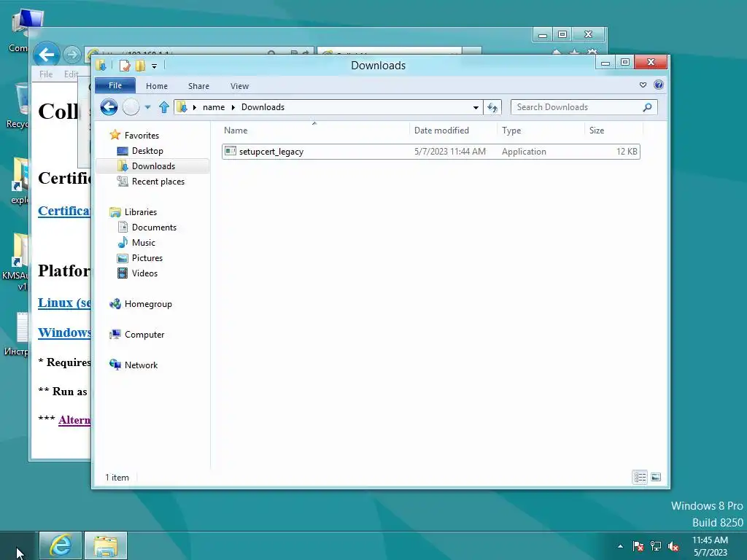
Task: Click Forward arrow in Internet Explorer window
Action: [x=72, y=55]
